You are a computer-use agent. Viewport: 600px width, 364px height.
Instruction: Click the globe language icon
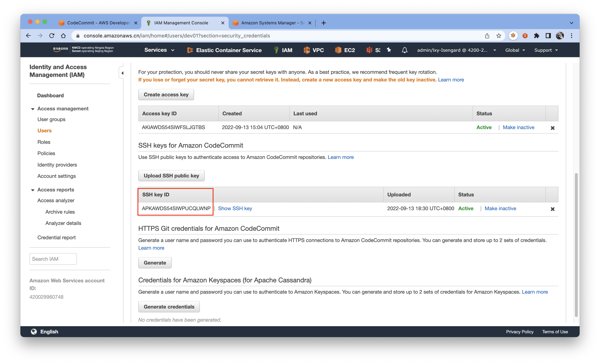click(x=34, y=332)
